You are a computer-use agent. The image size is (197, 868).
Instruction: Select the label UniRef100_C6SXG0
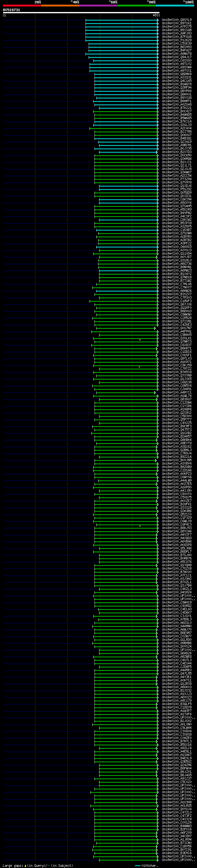(177, 61)
